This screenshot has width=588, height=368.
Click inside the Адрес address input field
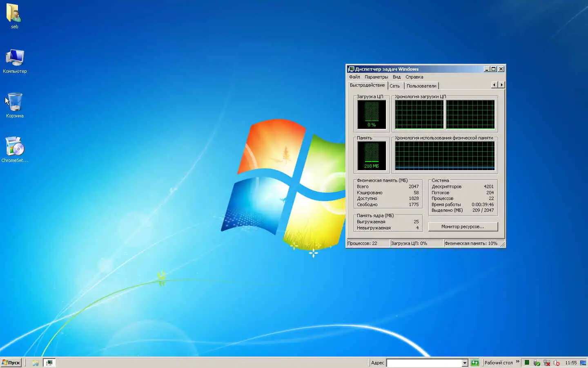(424, 363)
